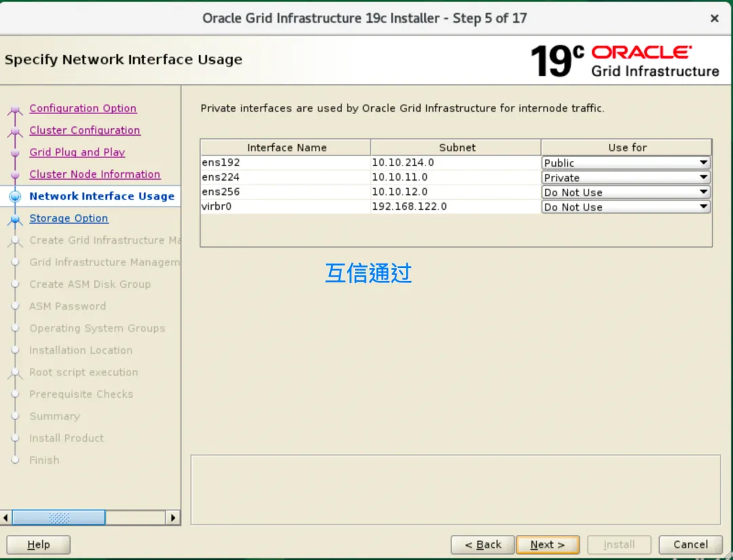Go back with the Back button
This screenshot has height=560, width=733.
click(483, 544)
